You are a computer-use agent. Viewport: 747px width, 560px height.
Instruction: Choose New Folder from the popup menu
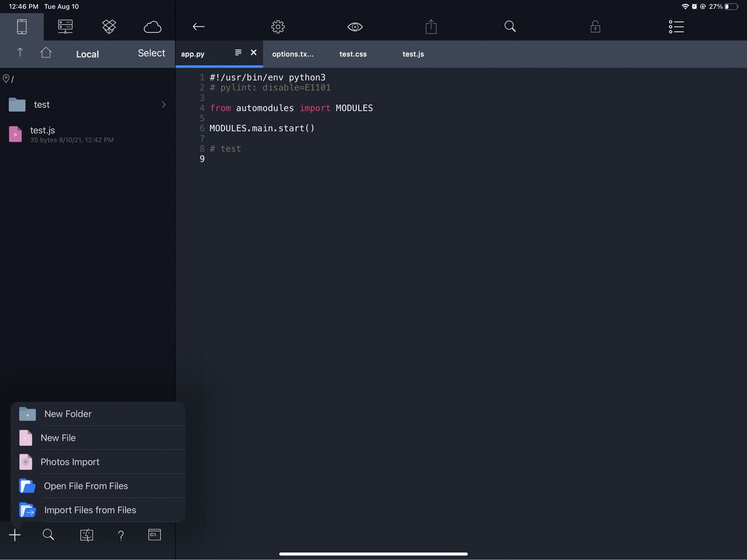click(98, 414)
